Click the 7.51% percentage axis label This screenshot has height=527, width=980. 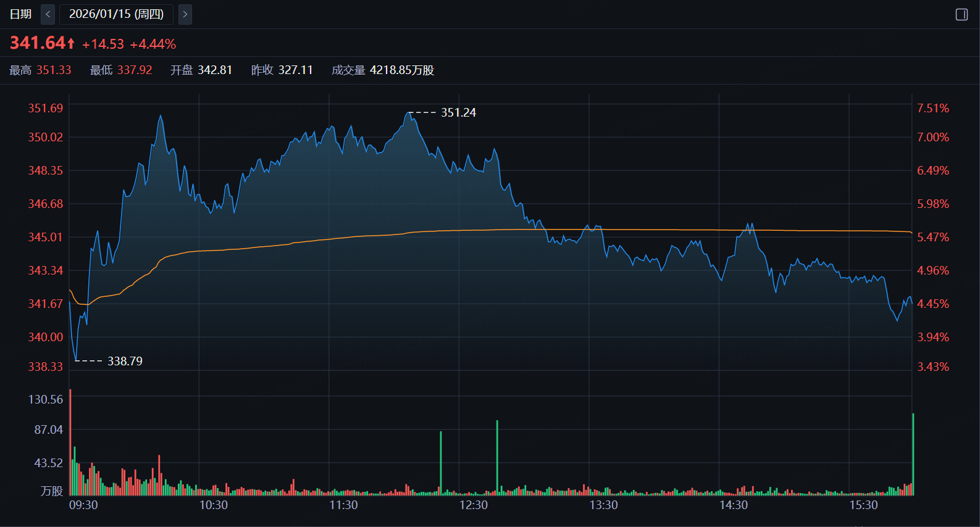[x=933, y=108]
